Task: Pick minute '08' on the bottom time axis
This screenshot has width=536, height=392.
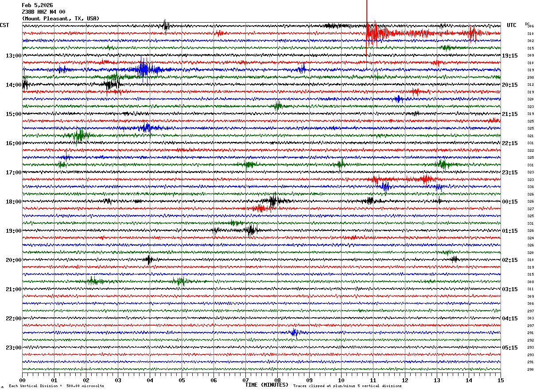Action: (x=277, y=380)
